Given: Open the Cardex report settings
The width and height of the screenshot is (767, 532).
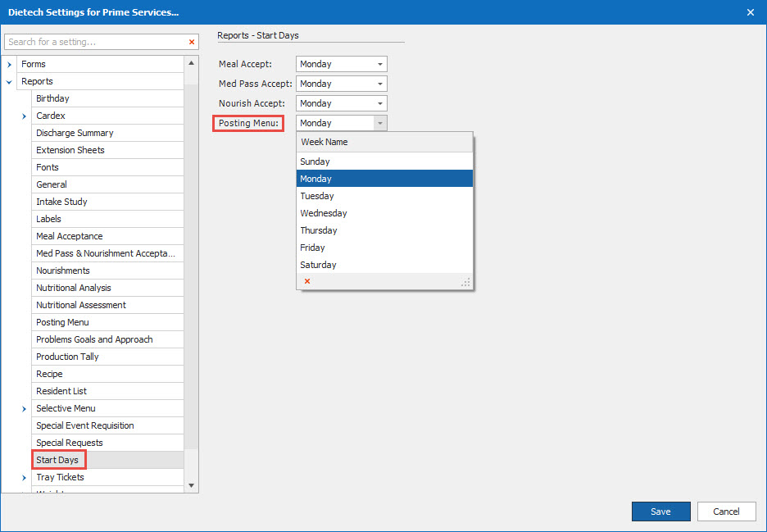Looking at the screenshot, I should [x=107, y=116].
